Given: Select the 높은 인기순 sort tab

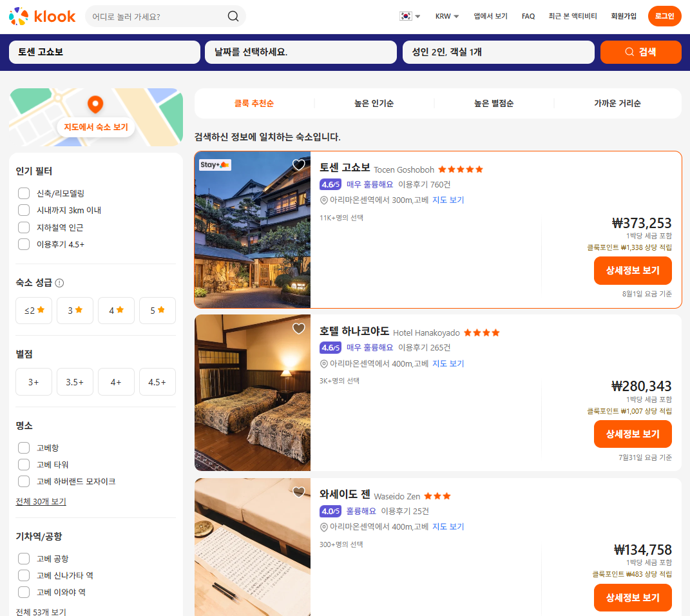Looking at the screenshot, I should pyautogui.click(x=374, y=103).
